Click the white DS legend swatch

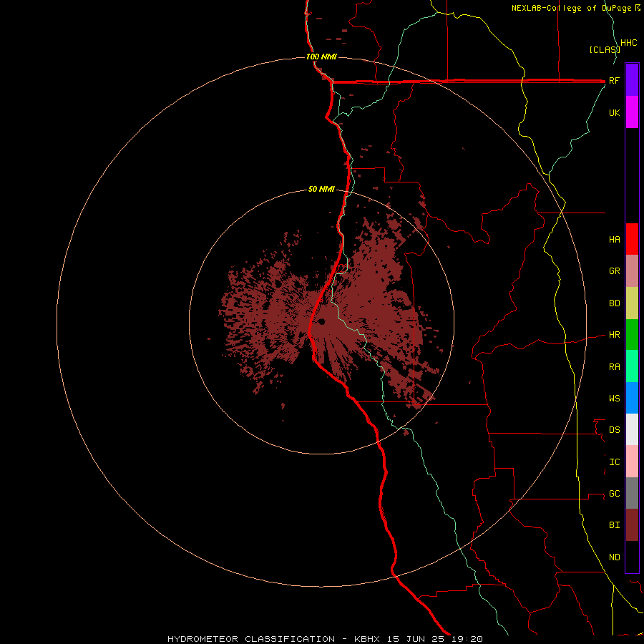coord(632,429)
